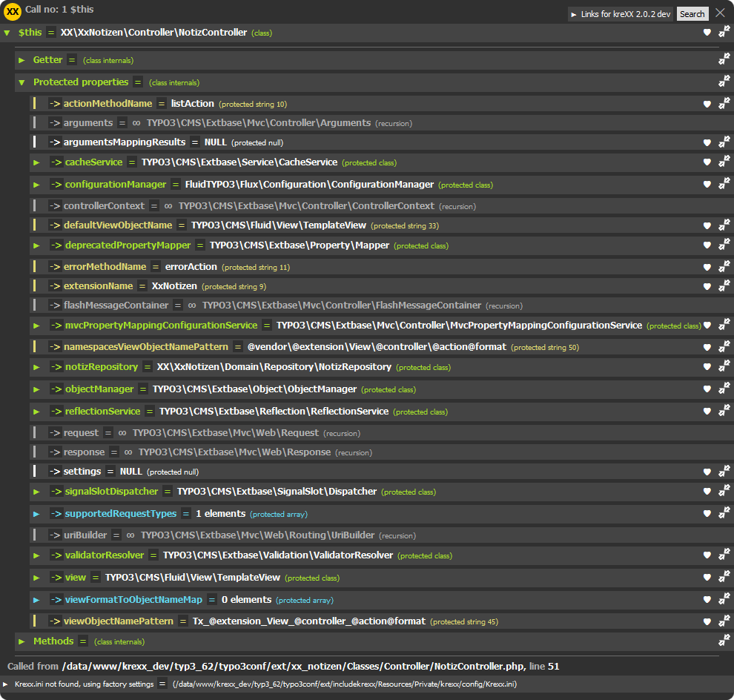Click the heart icon on the $this root row
This screenshot has width=734, height=700.
point(707,33)
